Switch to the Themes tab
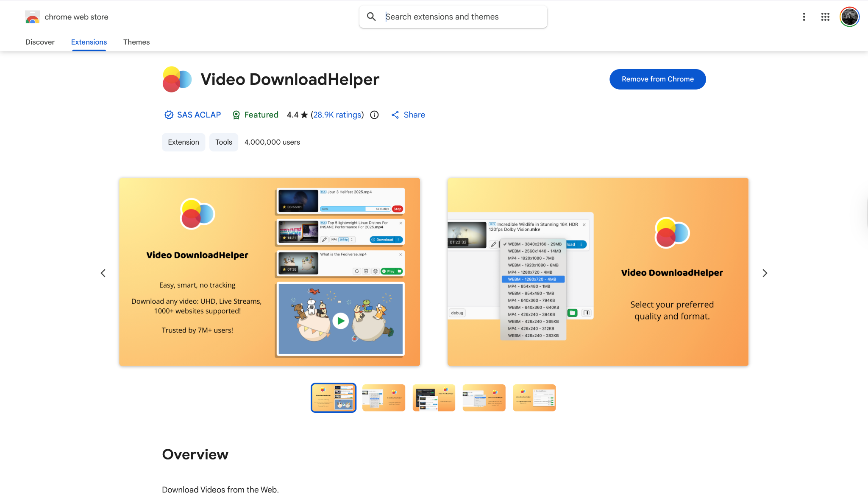This screenshot has height=501, width=868. [136, 42]
